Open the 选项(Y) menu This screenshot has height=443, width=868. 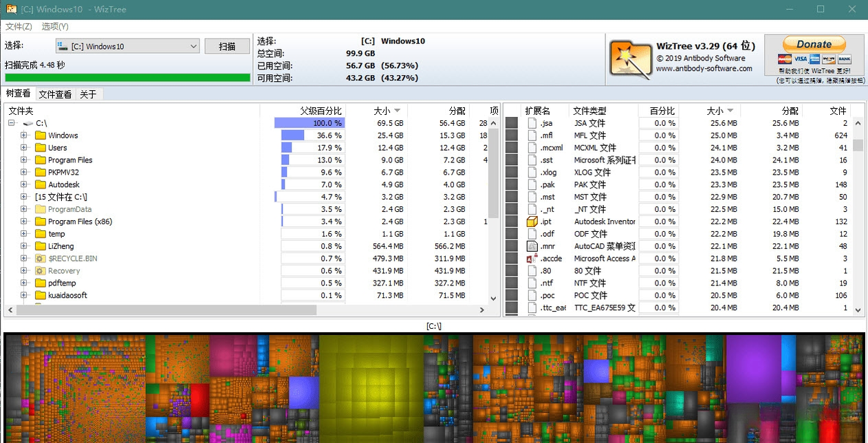pyautogui.click(x=55, y=26)
